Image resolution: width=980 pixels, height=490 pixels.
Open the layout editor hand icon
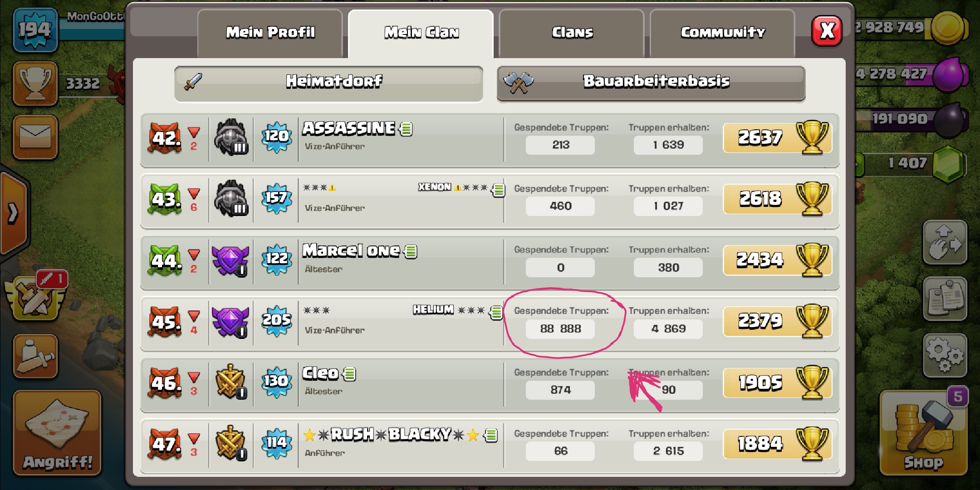coord(945,243)
